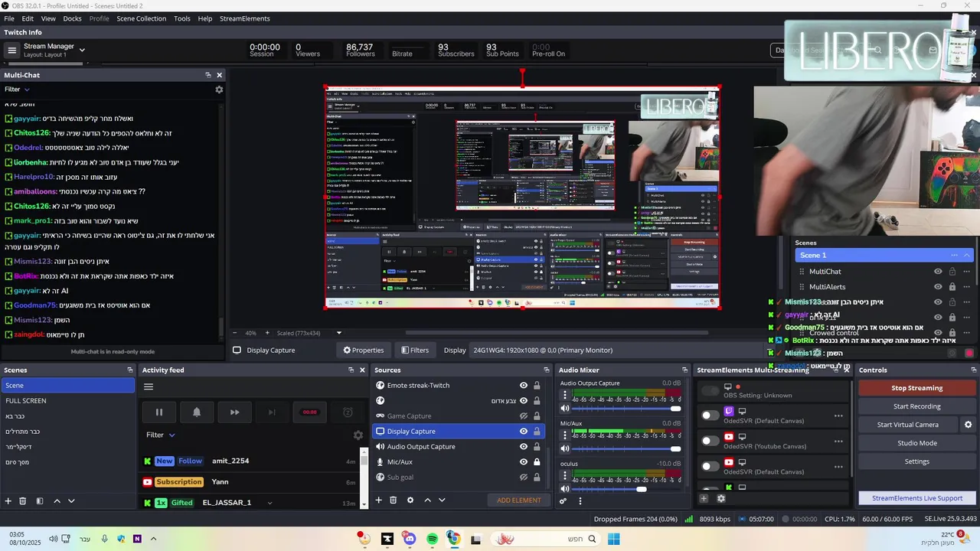Viewport: 980px width, 551px height.
Task: Open Virtual Camera settings gear
Action: [968, 425]
